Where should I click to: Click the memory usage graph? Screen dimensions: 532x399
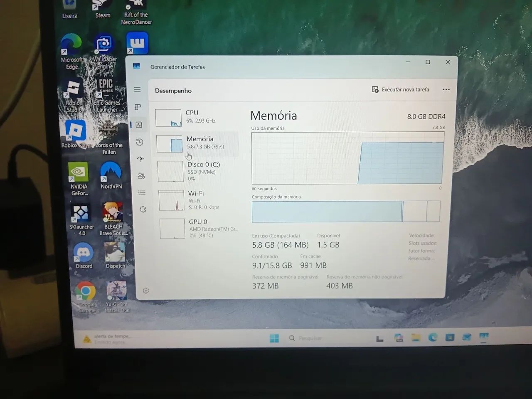[347, 158]
